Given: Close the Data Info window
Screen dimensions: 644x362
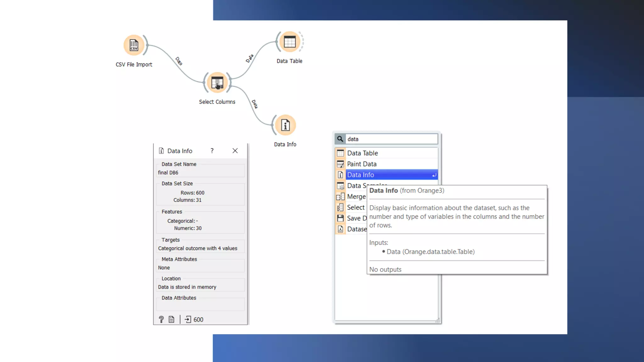Looking at the screenshot, I should (235, 151).
